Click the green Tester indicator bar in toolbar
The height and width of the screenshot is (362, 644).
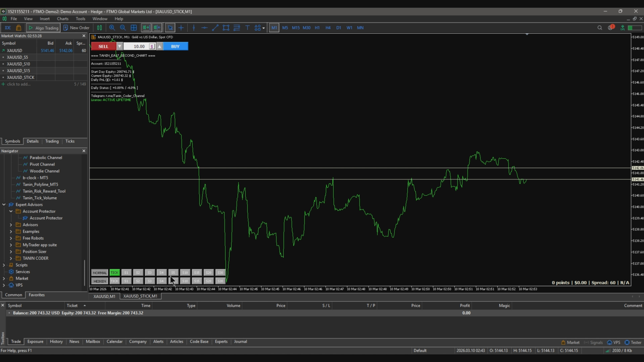coord(635,28)
